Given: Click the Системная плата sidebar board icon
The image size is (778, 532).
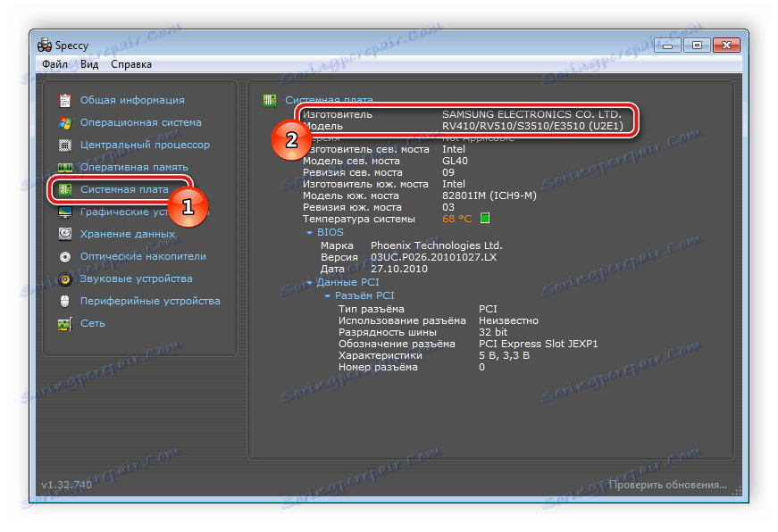Looking at the screenshot, I should tap(65, 190).
